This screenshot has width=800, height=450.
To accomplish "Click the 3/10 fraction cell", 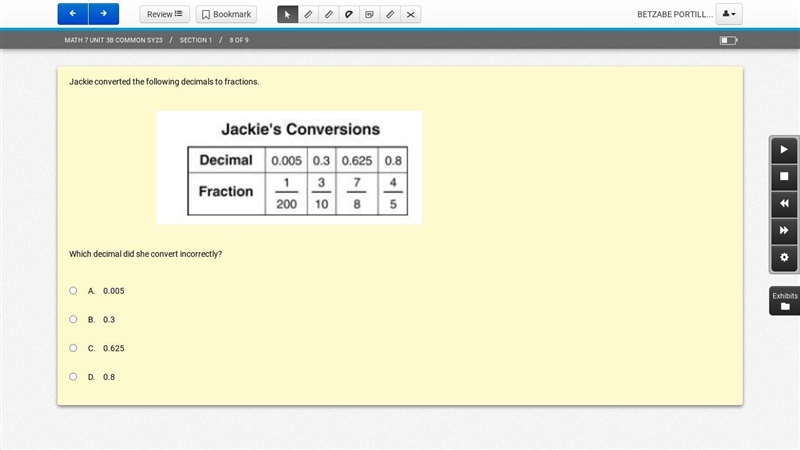I will click(x=321, y=193).
